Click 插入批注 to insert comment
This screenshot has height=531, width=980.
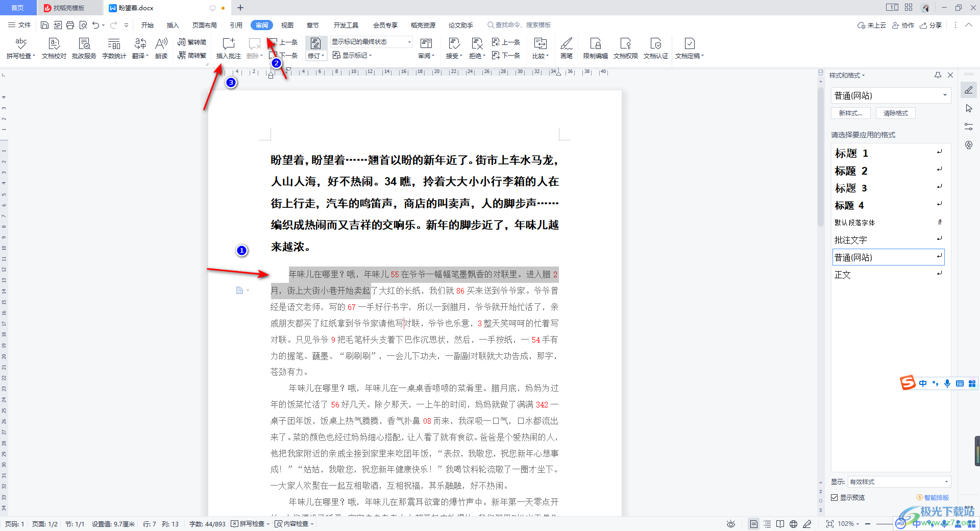[x=229, y=49]
